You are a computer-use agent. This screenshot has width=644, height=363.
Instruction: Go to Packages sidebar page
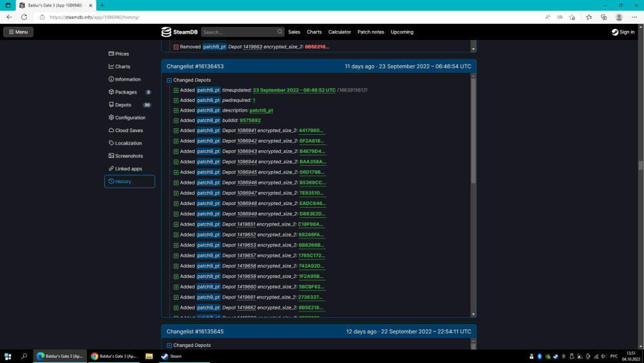(x=126, y=92)
